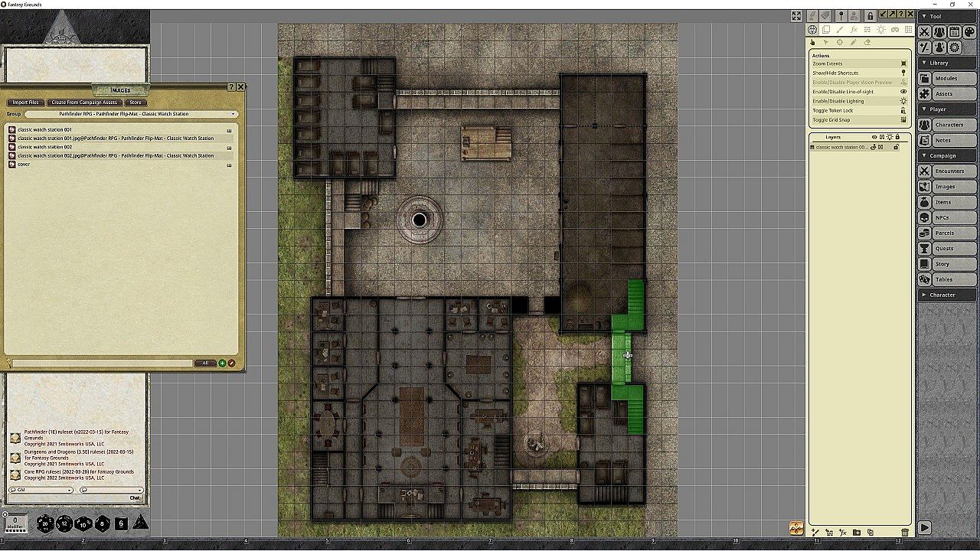
Task: Click Create From Campaign Assets button
Action: tap(84, 103)
